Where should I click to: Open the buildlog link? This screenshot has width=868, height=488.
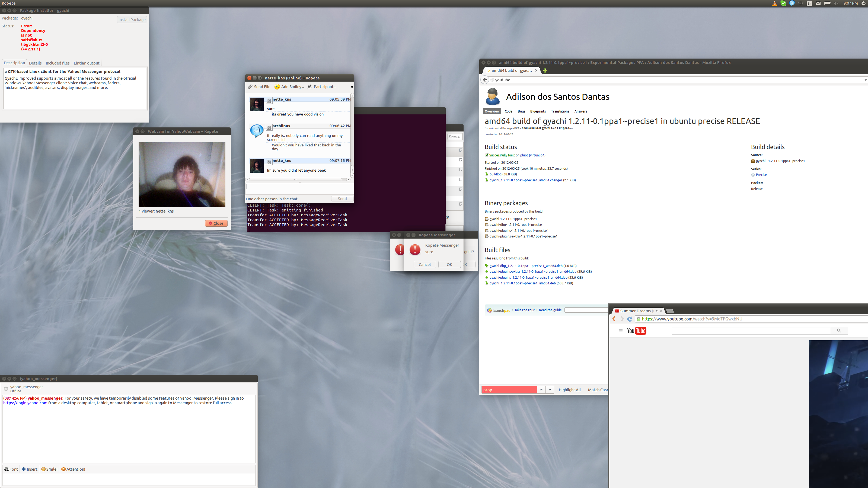pyautogui.click(x=495, y=174)
